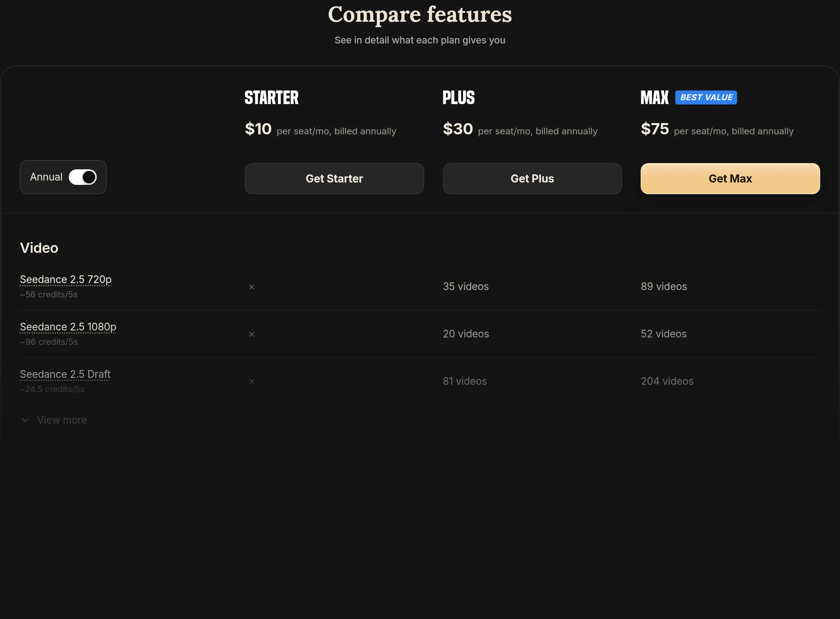Click the '~56 credits/5s' text
The image size is (840, 619).
point(49,295)
